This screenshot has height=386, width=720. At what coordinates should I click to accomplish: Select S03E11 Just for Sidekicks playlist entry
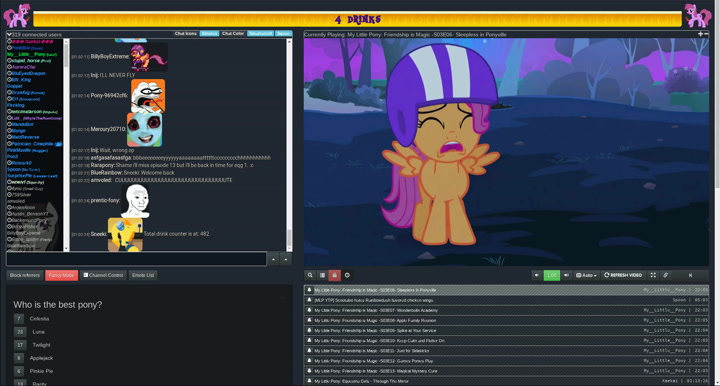506,351
